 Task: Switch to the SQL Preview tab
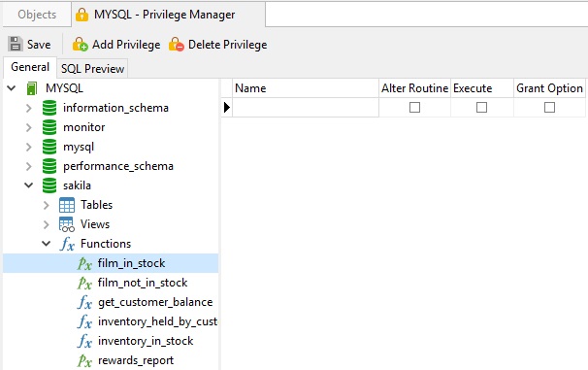(x=92, y=69)
